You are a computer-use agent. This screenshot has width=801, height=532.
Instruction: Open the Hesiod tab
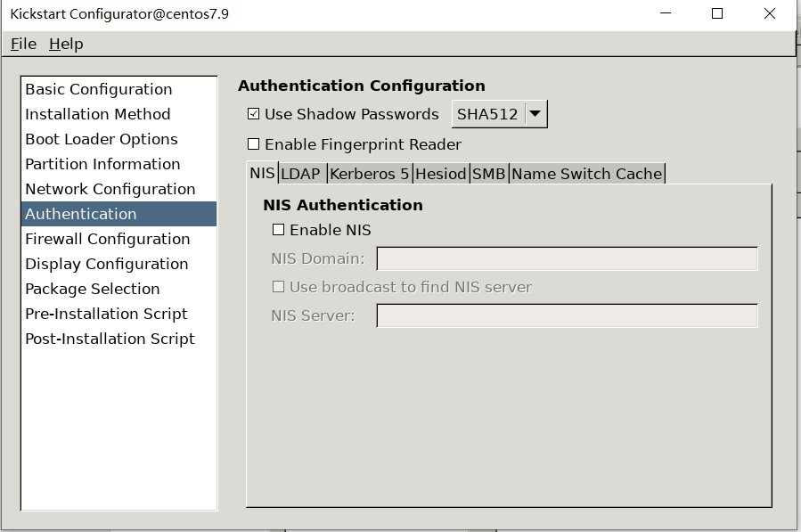click(440, 174)
